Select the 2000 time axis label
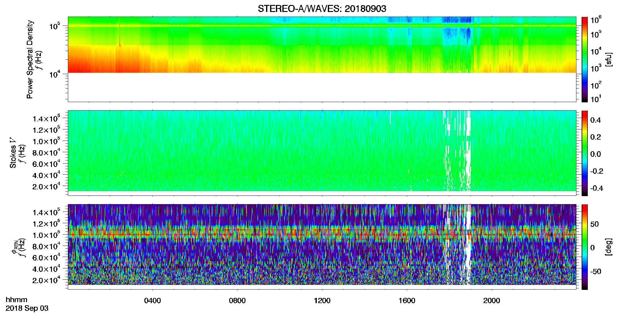The width and height of the screenshot is (644, 332). pyautogui.click(x=492, y=301)
